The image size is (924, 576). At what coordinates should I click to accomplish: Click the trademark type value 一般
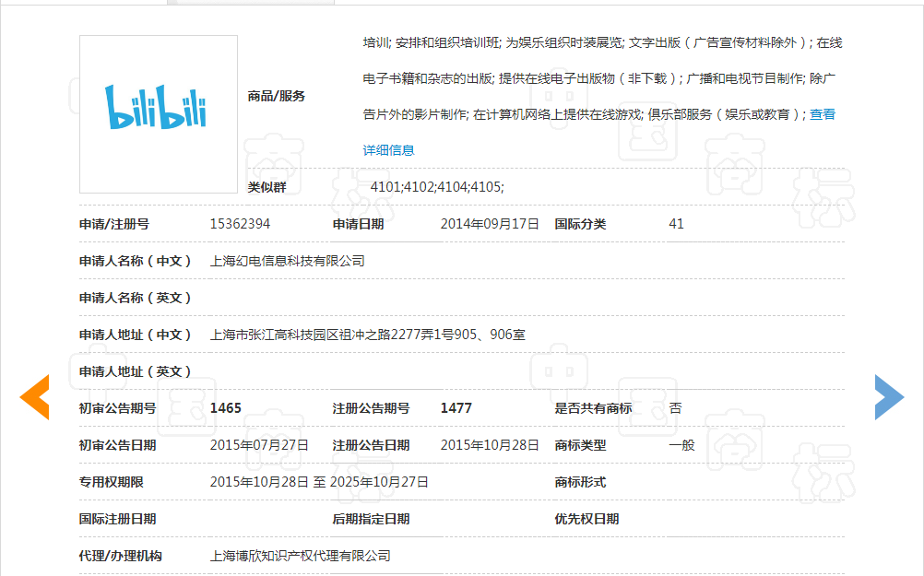681,445
